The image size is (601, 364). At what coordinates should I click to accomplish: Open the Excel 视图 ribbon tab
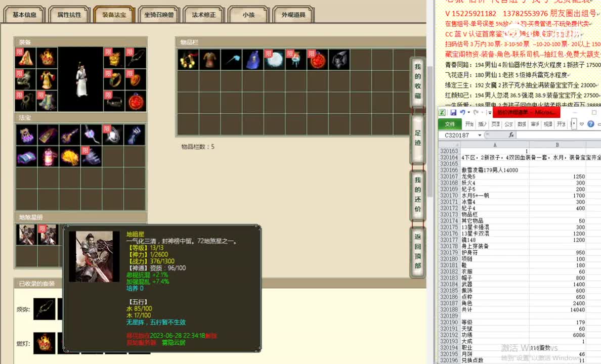click(548, 124)
